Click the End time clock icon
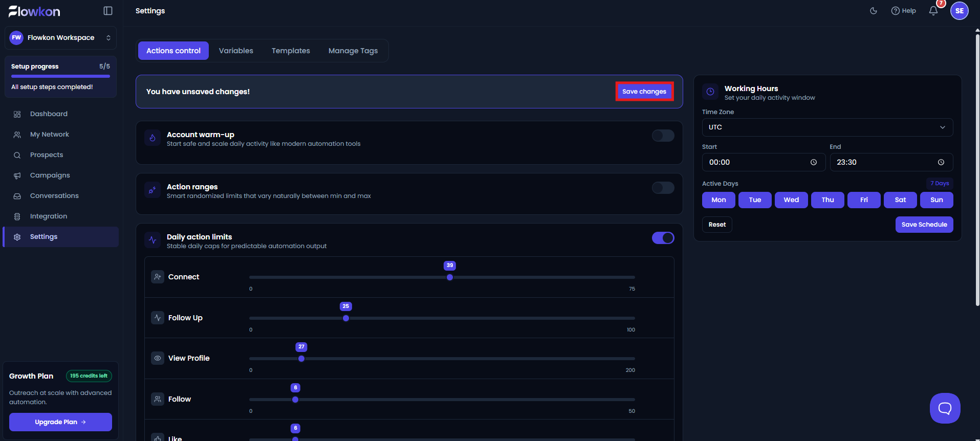The width and height of the screenshot is (980, 441). coord(941,162)
